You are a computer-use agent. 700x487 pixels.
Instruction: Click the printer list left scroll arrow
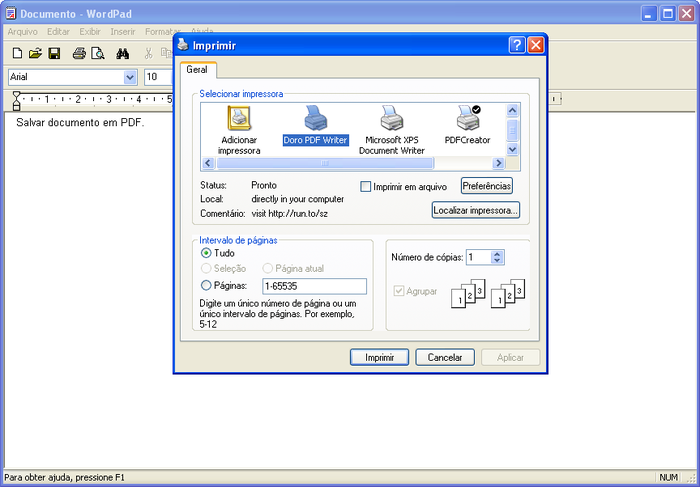208,163
